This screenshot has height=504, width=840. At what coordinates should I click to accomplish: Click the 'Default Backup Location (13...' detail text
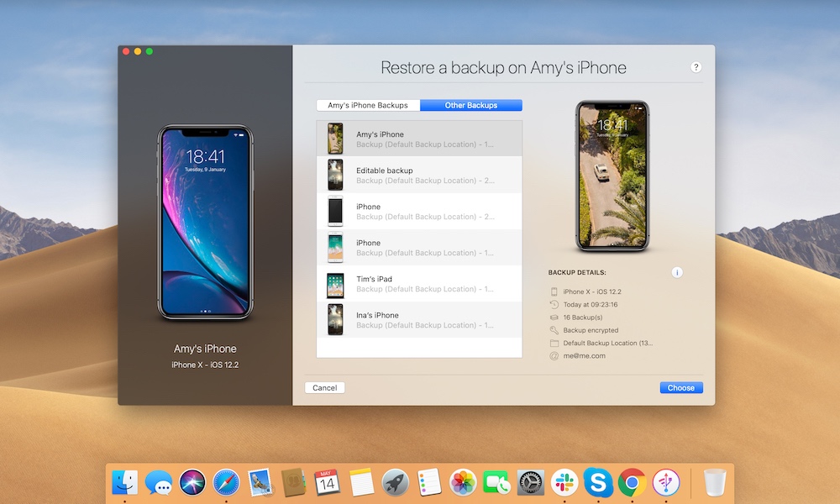tap(608, 344)
